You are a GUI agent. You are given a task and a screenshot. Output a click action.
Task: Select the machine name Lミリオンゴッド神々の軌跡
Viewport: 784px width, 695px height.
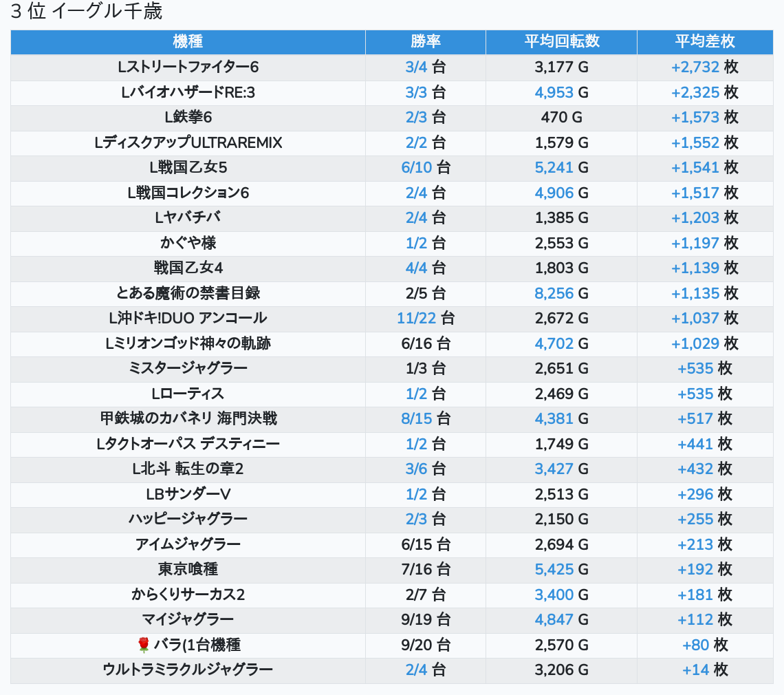pos(188,344)
